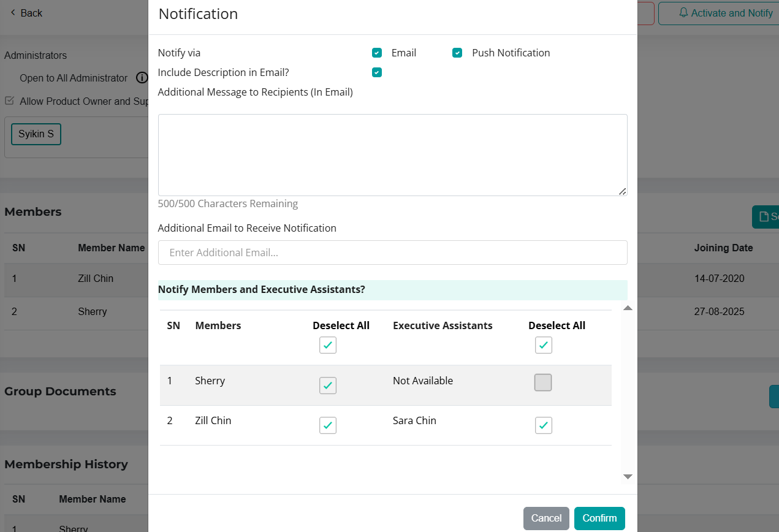779x532 pixels.
Task: Toggle the Members Deselect All checkbox
Action: pyautogui.click(x=328, y=345)
